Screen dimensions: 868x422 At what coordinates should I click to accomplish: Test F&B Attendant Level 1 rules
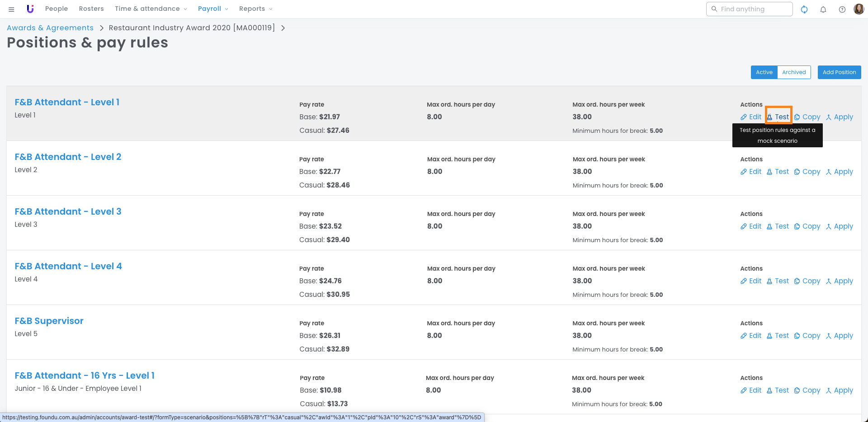pos(778,117)
